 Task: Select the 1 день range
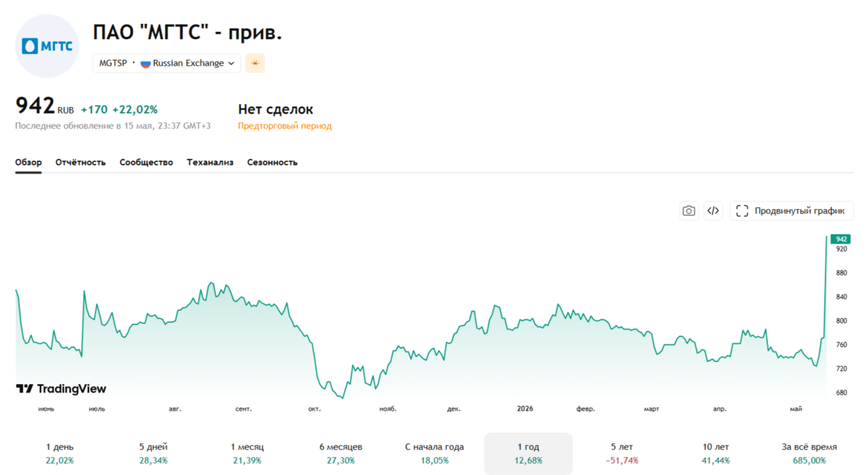(x=59, y=453)
